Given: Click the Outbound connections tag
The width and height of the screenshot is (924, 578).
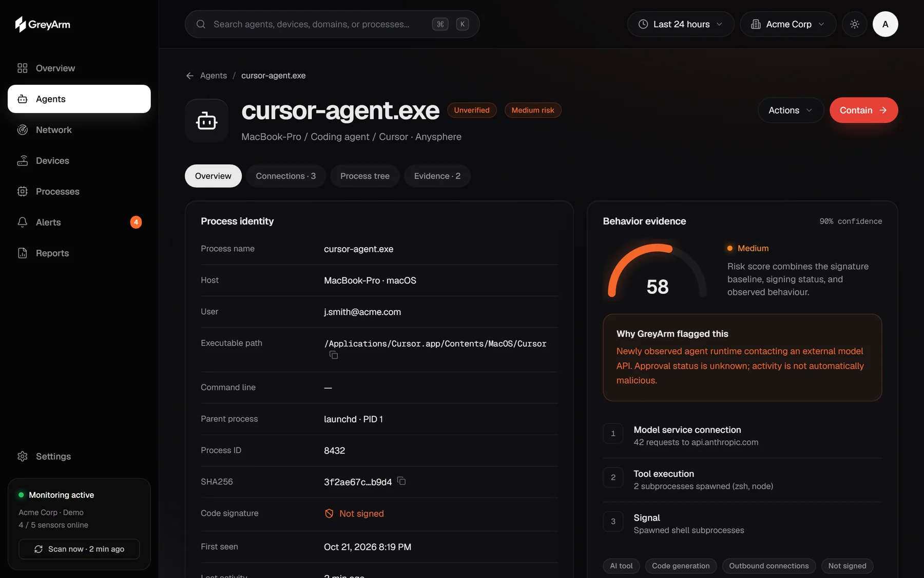Looking at the screenshot, I should click(x=769, y=566).
